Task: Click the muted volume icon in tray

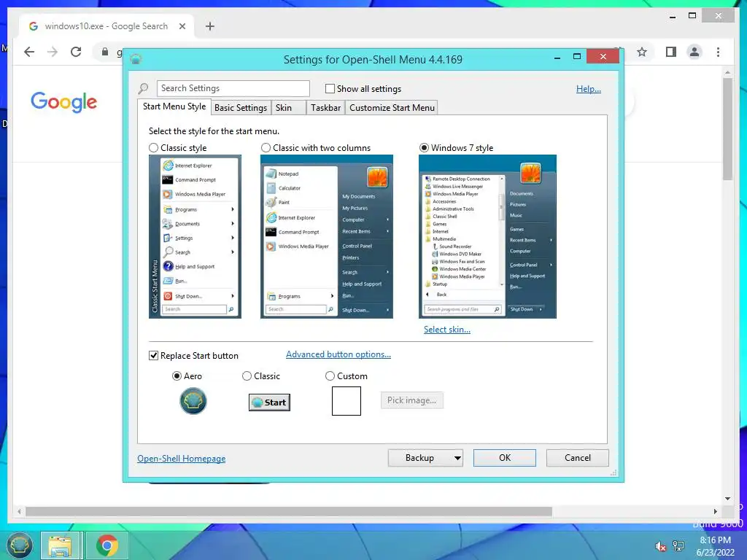Action: point(660,546)
